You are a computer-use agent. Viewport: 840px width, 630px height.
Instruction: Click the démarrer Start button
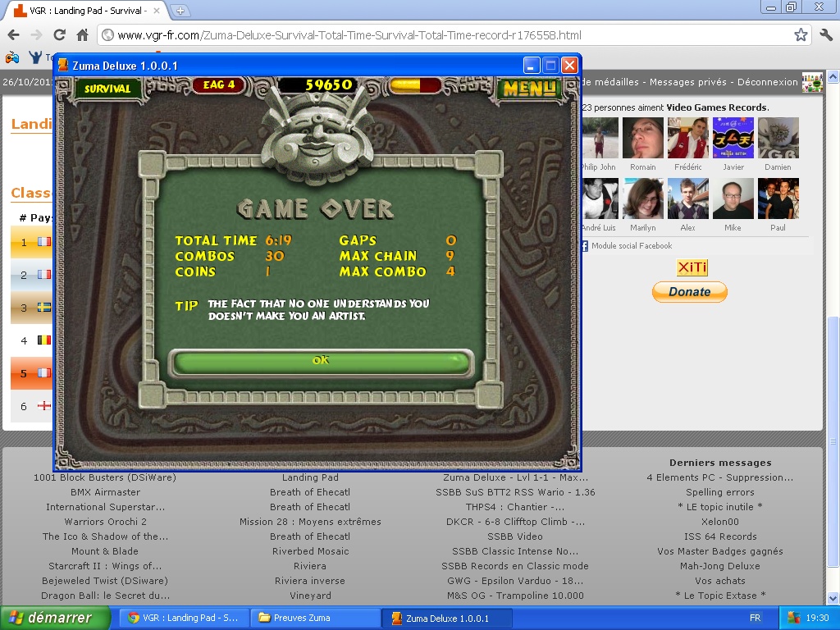click(55, 618)
